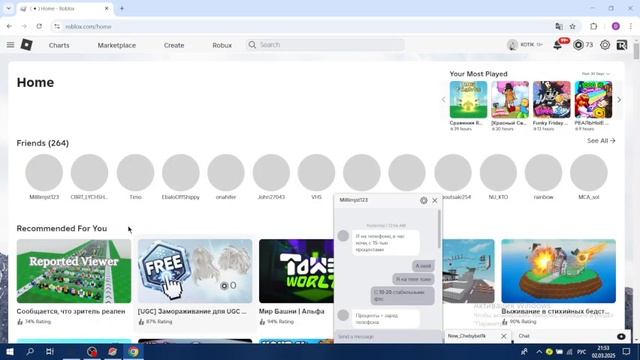Open Funky Friday most played thumbnail
The image size is (640, 360).
click(x=552, y=100)
